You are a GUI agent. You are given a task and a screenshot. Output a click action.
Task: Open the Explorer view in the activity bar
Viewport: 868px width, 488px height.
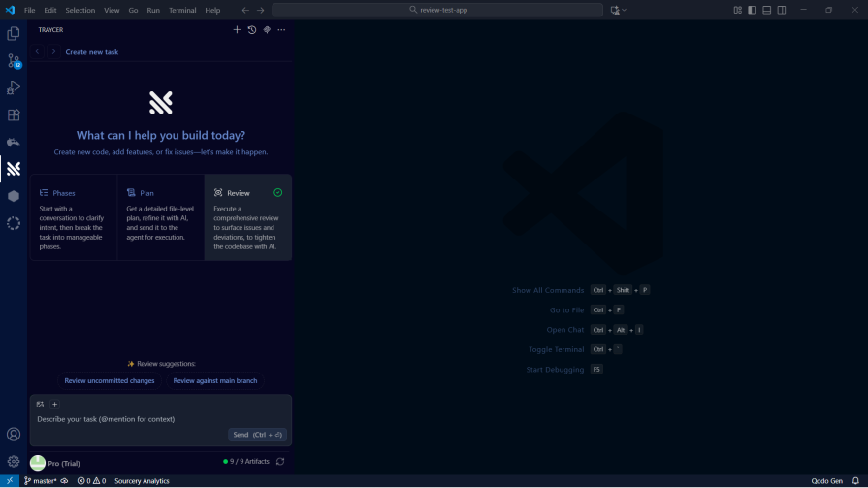coord(14,33)
